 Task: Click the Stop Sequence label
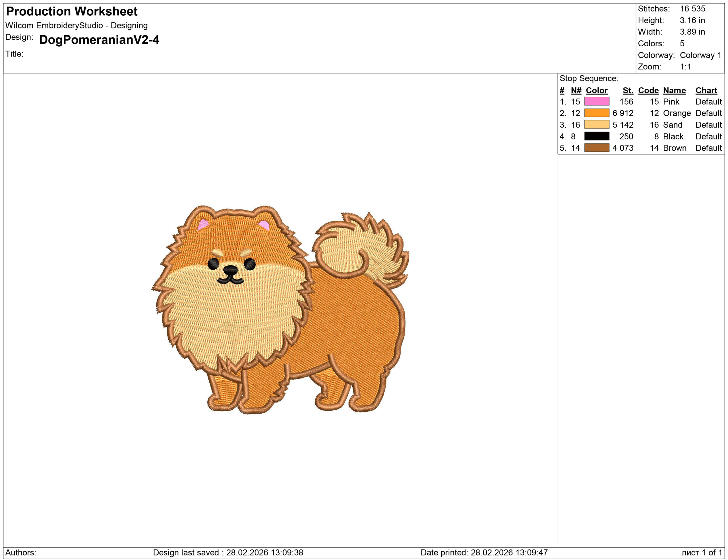(x=588, y=79)
